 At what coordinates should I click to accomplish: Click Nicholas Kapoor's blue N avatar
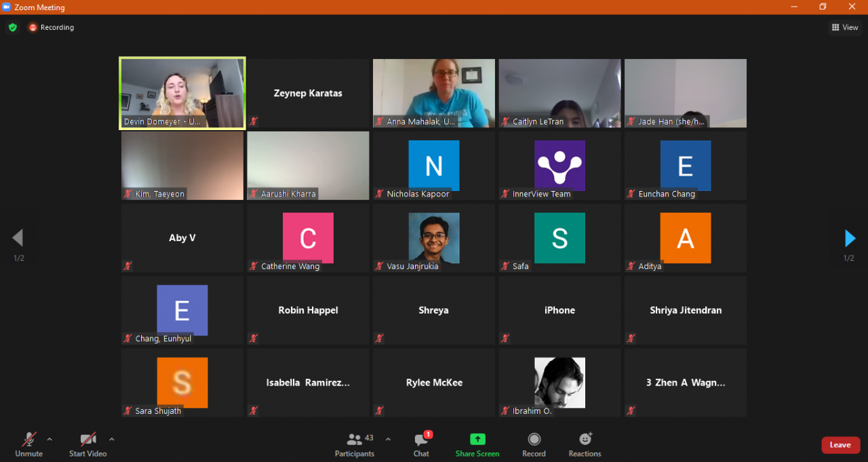click(x=434, y=165)
